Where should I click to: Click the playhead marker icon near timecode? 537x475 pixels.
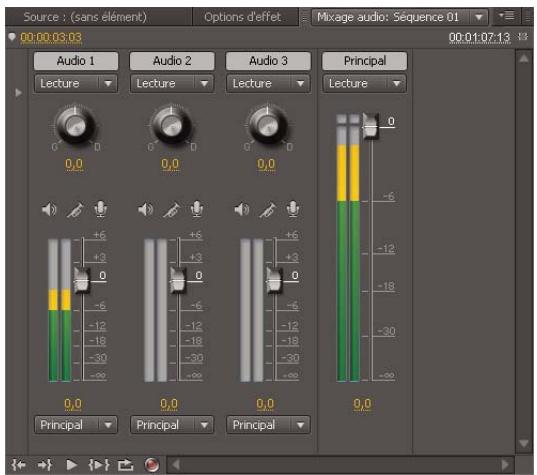coord(12,36)
